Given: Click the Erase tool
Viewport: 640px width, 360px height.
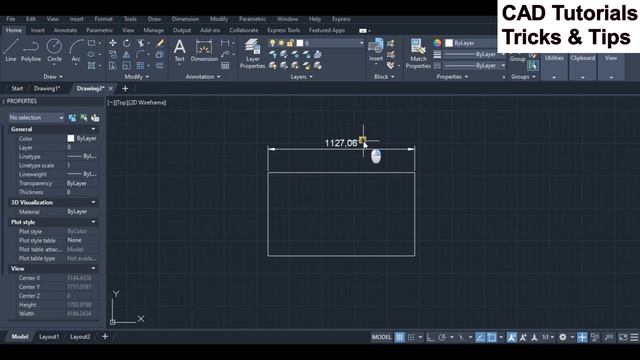Looking at the screenshot, I should pos(160,43).
